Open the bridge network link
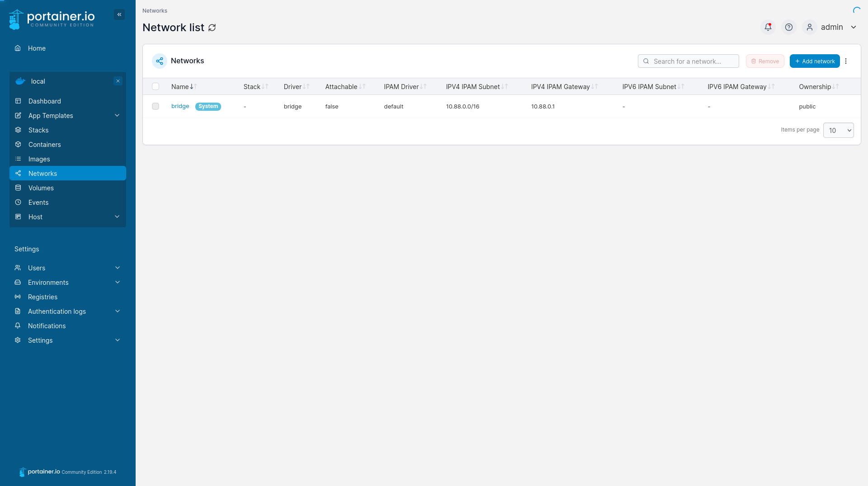 pyautogui.click(x=180, y=106)
